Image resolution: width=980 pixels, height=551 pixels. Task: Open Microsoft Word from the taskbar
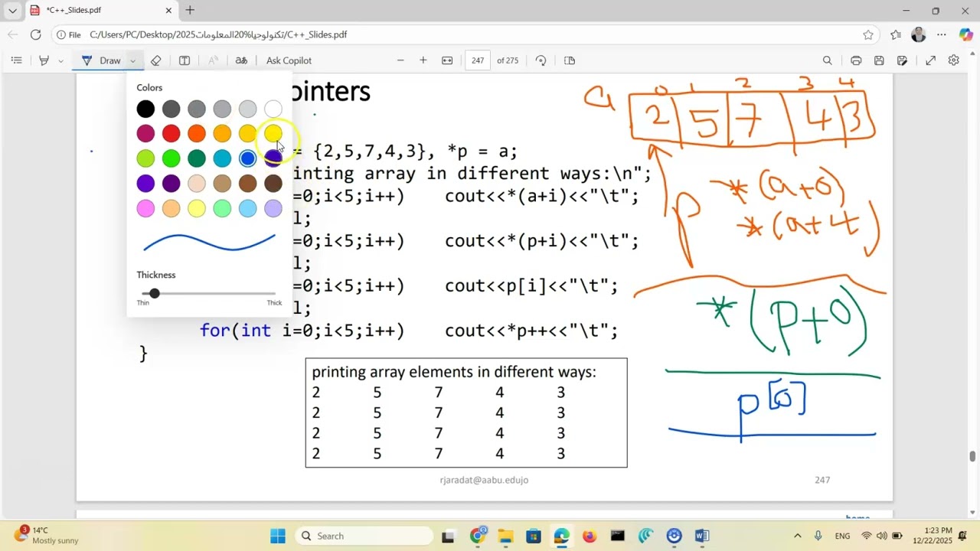coord(702,536)
